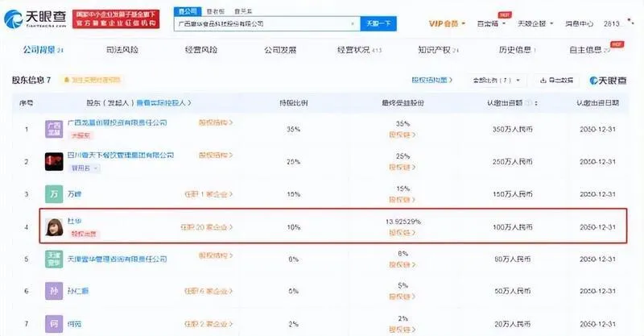The height and width of the screenshot is (336, 644).
Task: Click 查看实际控股人 in the table header
Action: pos(164,103)
